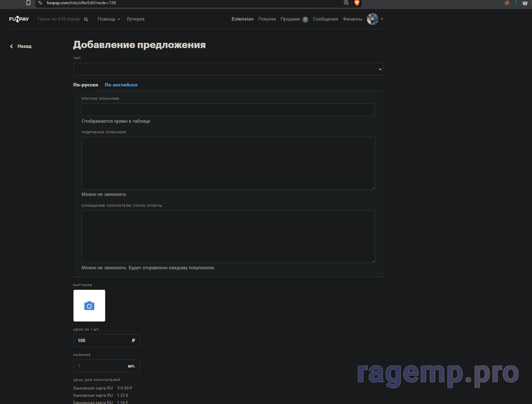The width and height of the screenshot is (532, 404).
Task: Open the Лутерея link
Action: (x=135, y=19)
